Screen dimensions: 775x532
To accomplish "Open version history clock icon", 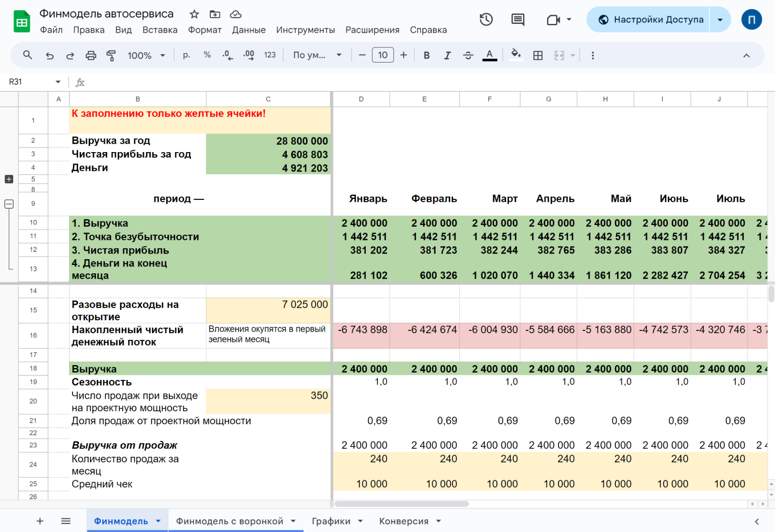I will (x=486, y=20).
